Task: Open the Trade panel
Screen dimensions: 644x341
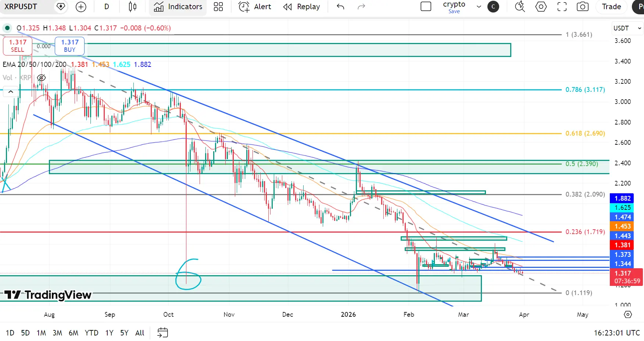Action: pos(612,7)
